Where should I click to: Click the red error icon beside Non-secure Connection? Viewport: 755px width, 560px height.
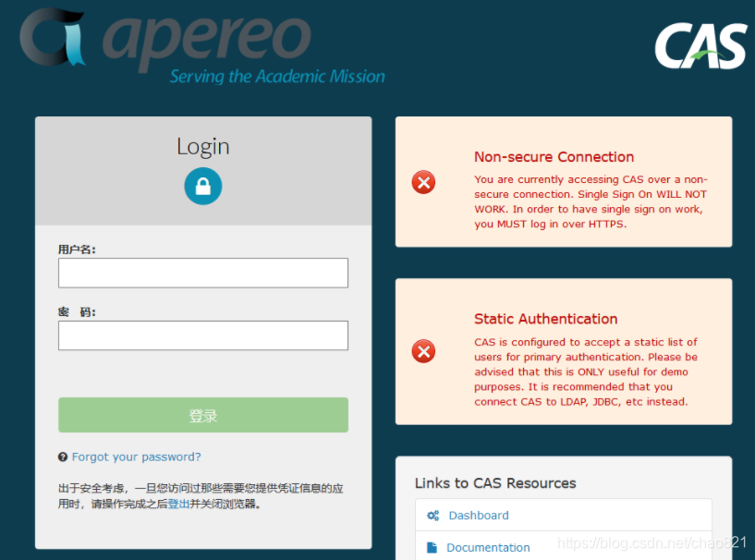coord(424,182)
